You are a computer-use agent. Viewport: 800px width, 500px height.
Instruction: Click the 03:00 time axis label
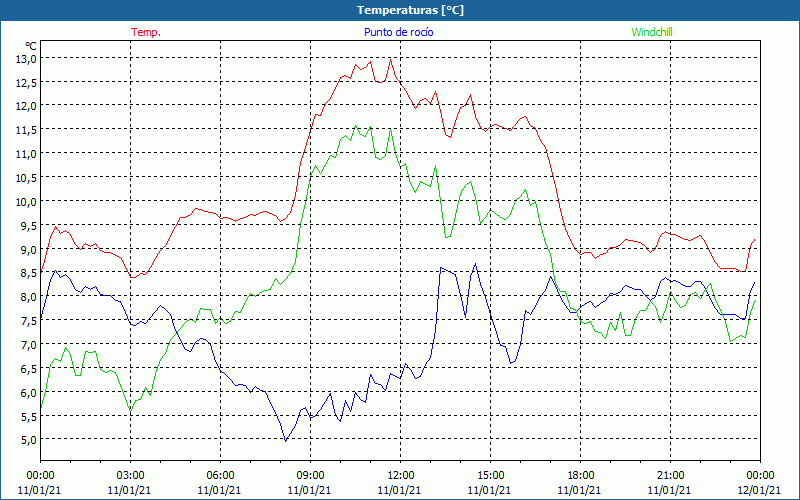coord(130,475)
